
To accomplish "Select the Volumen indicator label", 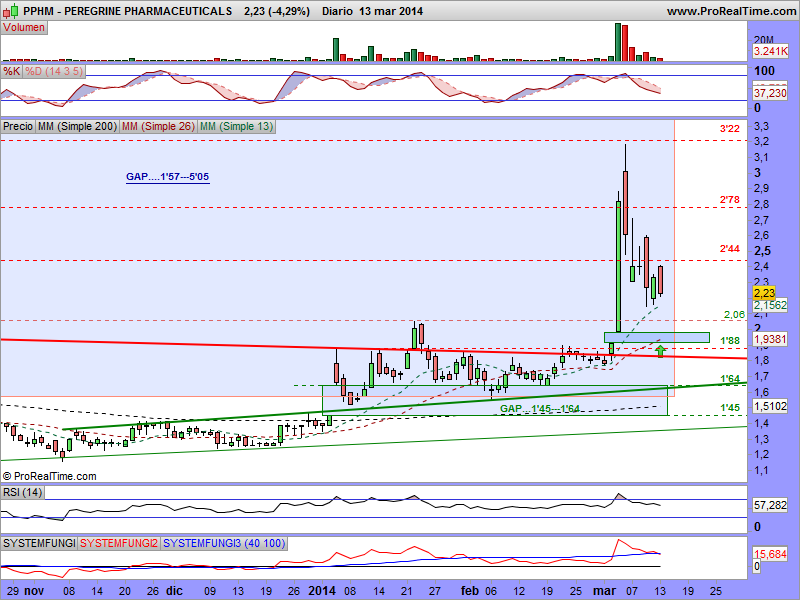I will (24, 28).
